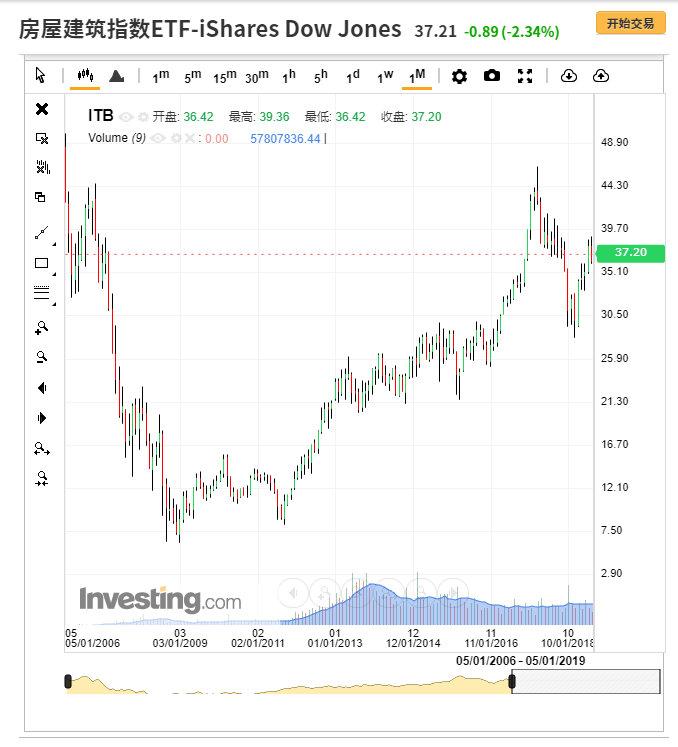Expand horizontal lines tool options arrow
The image size is (678, 747).
coord(54,304)
